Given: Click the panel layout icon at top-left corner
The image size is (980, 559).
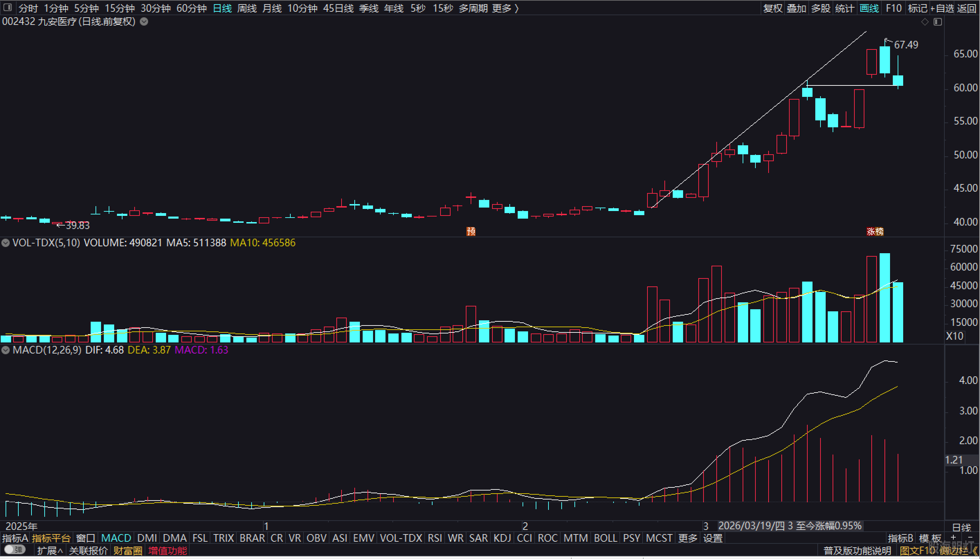Looking at the screenshot, I should [7, 7].
